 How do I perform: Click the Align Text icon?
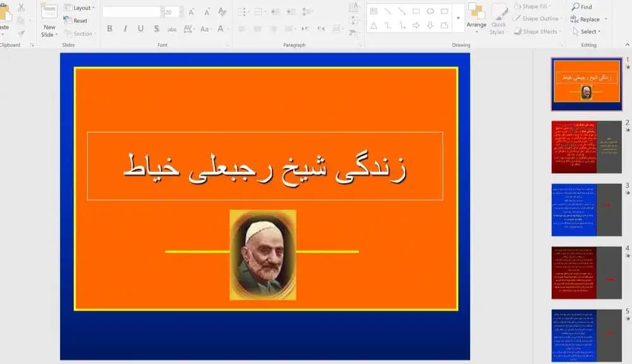pyautogui.click(x=353, y=20)
